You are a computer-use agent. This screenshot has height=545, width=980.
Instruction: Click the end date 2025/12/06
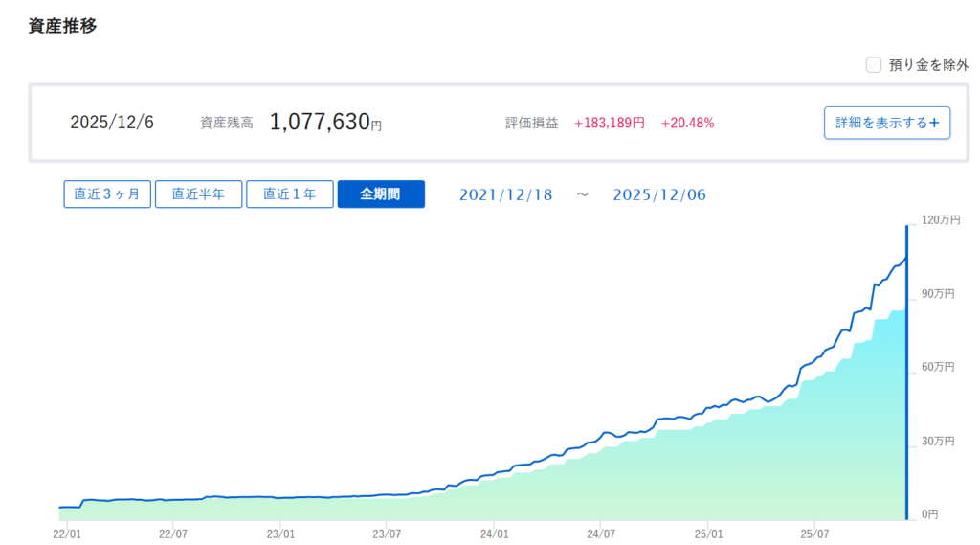coord(658,194)
